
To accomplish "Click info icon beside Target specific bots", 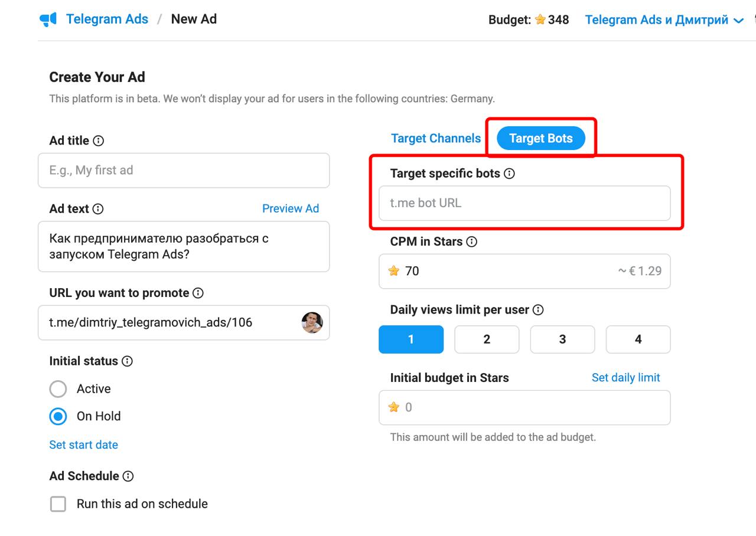I will point(509,174).
